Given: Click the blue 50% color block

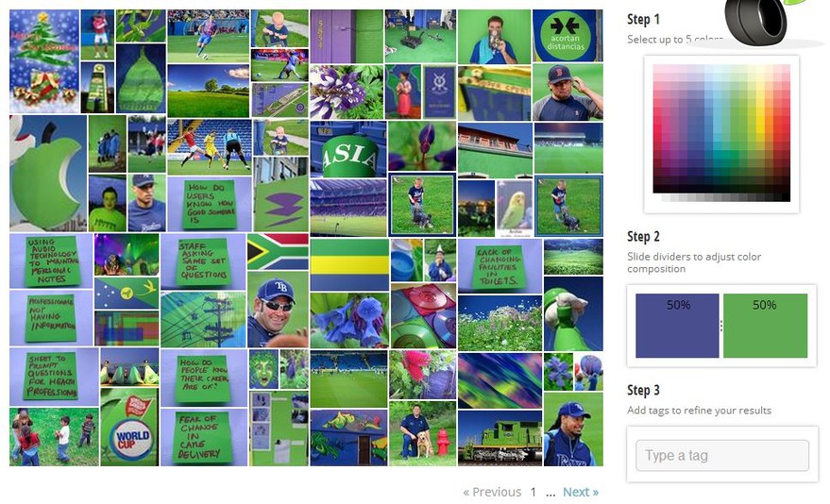Looking at the screenshot, I should (x=677, y=326).
